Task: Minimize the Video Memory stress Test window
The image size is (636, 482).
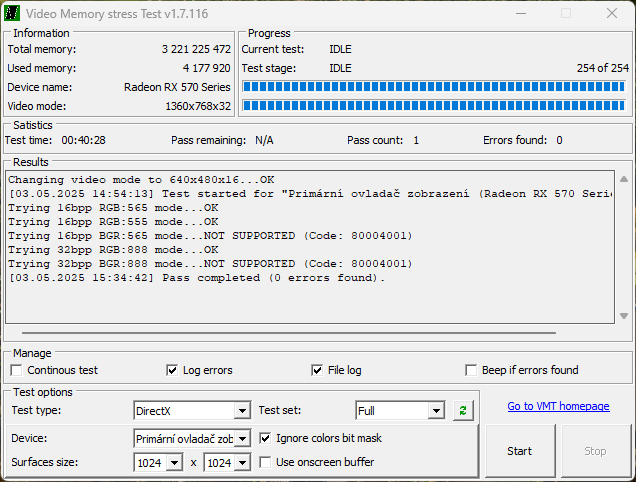Action: [x=519, y=13]
